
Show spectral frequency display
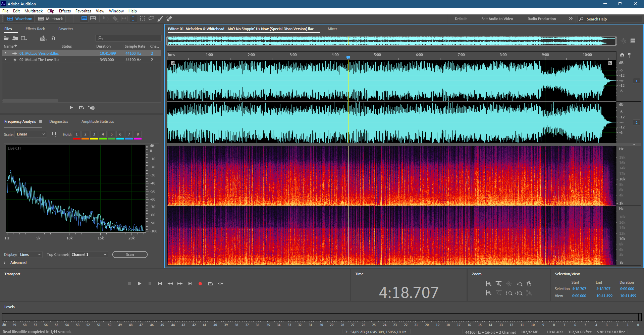click(84, 19)
